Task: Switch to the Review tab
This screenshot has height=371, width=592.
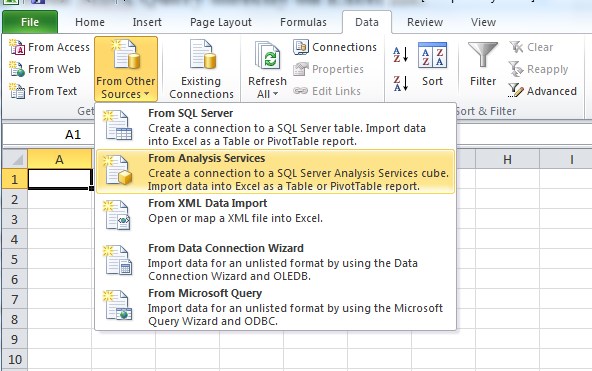Action: click(425, 22)
